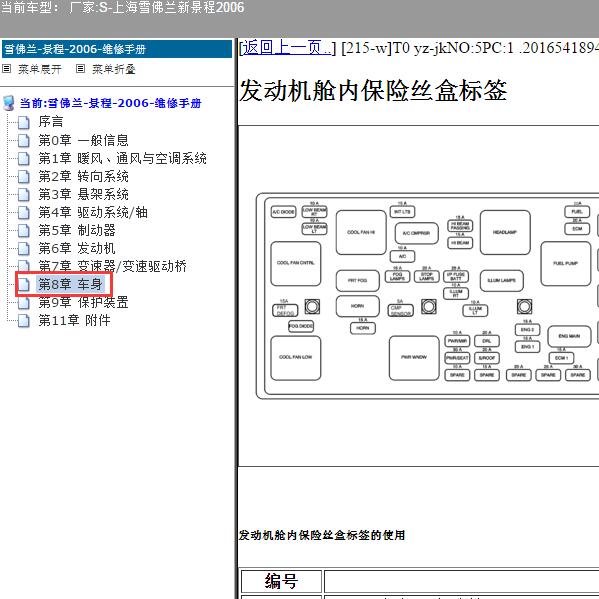This screenshot has width=599, height=599.
Task: Click the 编号 table header cell
Action: click(x=281, y=581)
